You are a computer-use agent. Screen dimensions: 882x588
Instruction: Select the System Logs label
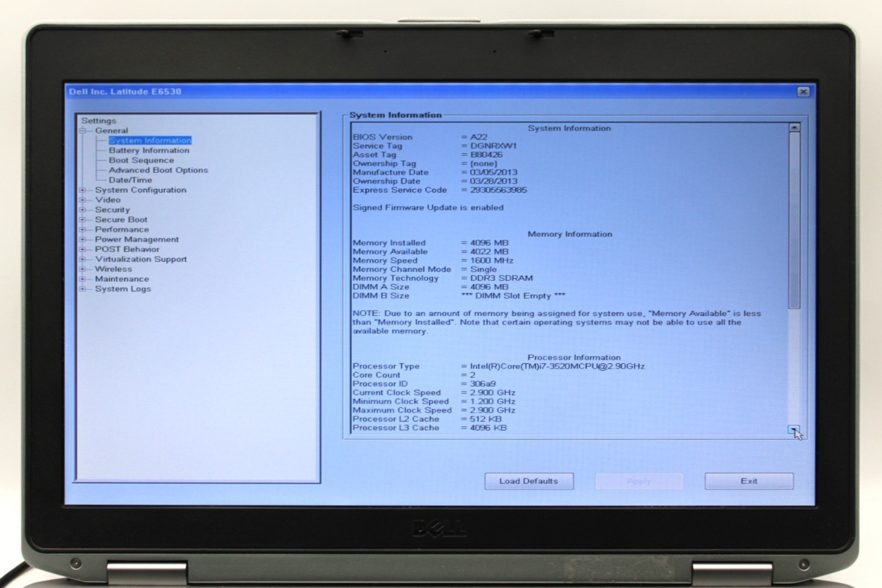point(123,289)
